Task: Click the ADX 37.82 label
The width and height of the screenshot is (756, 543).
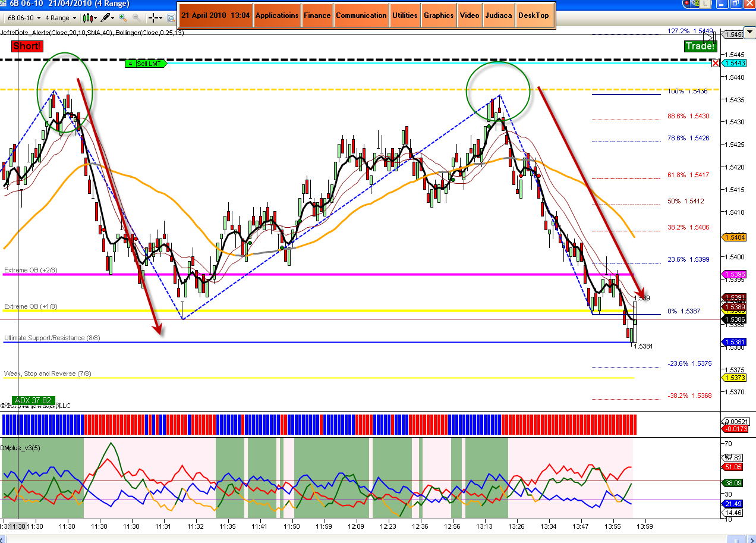Action: 34,400
